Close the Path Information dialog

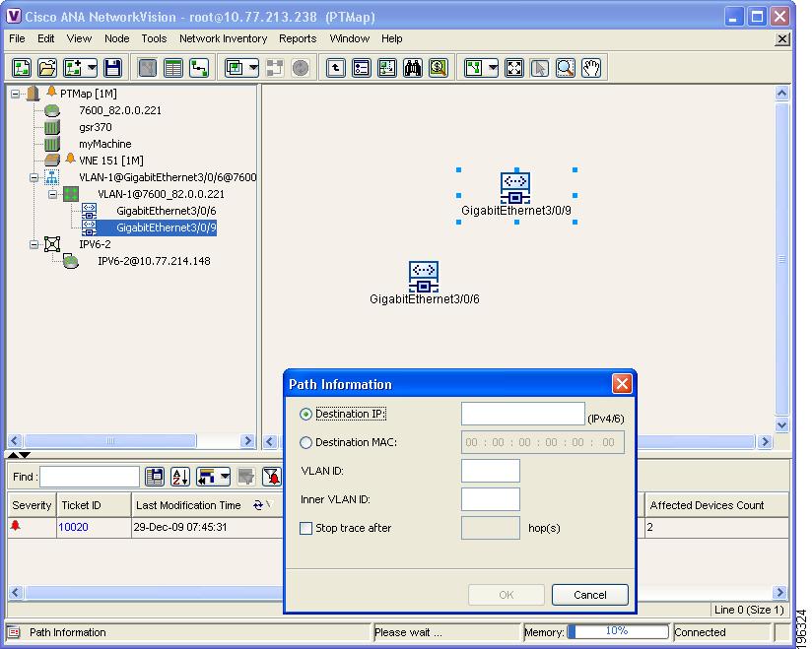pos(622,384)
